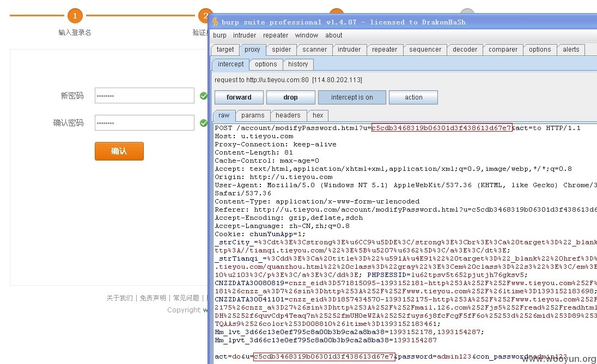Open the window menu
The height and width of the screenshot is (364, 597).
coord(307,35)
